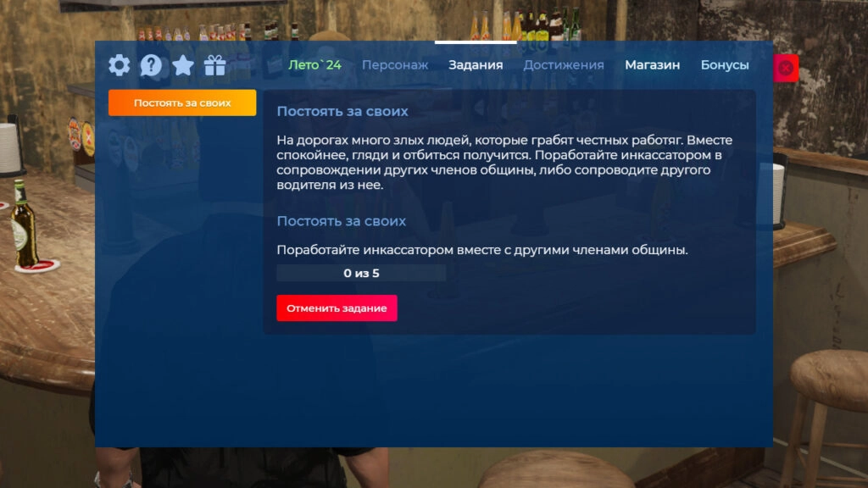Select the star favorites icon

(x=183, y=64)
